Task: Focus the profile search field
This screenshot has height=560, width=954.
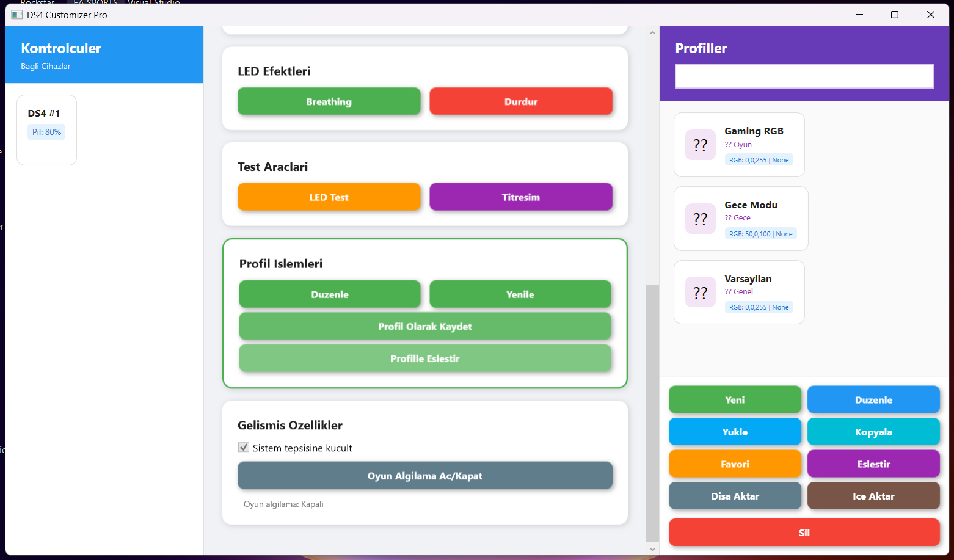Action: coord(804,76)
